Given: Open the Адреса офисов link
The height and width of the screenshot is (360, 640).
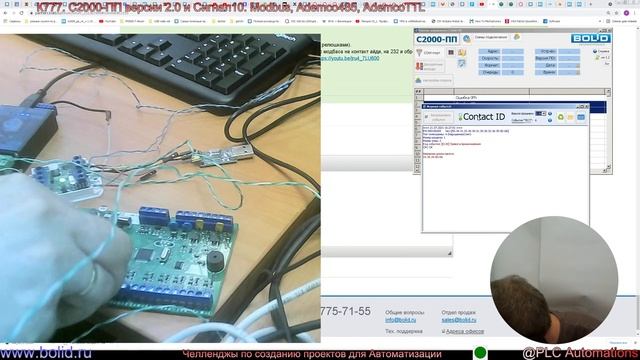Looking at the screenshot, I should [x=465, y=331].
